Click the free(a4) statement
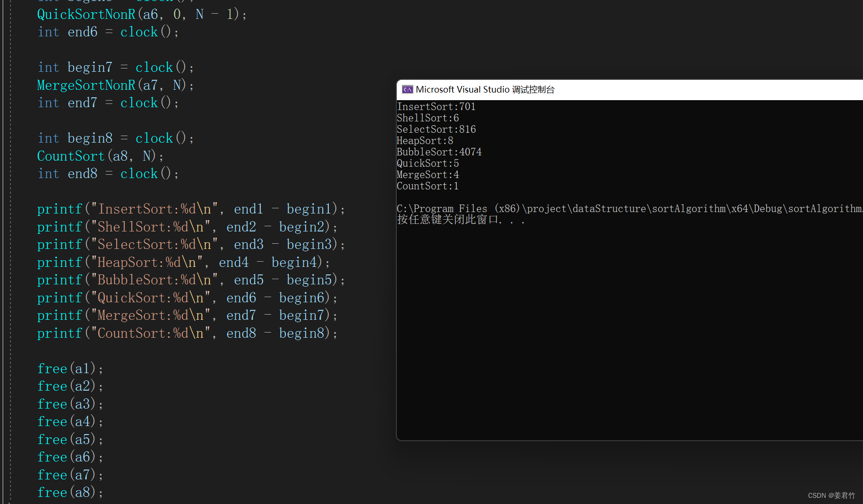The image size is (863, 504). tap(70, 422)
